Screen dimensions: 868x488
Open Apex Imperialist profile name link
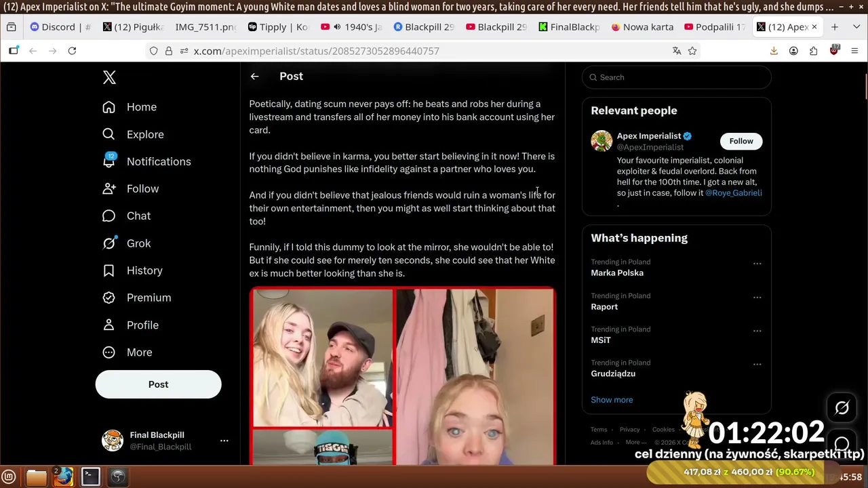(x=649, y=136)
